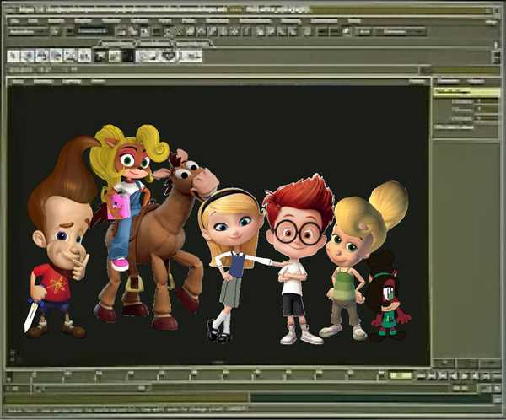The image size is (506, 420).
Task: Click the command line input field
Action: click(x=127, y=399)
